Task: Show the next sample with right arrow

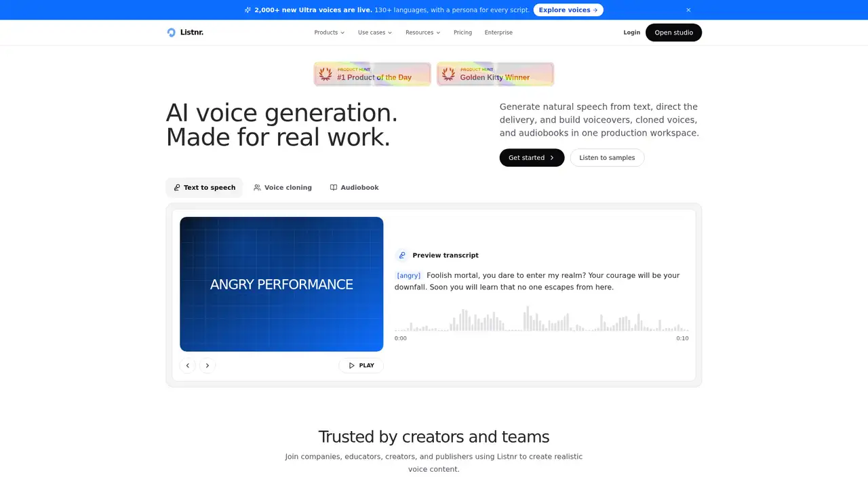Action: tap(208, 365)
